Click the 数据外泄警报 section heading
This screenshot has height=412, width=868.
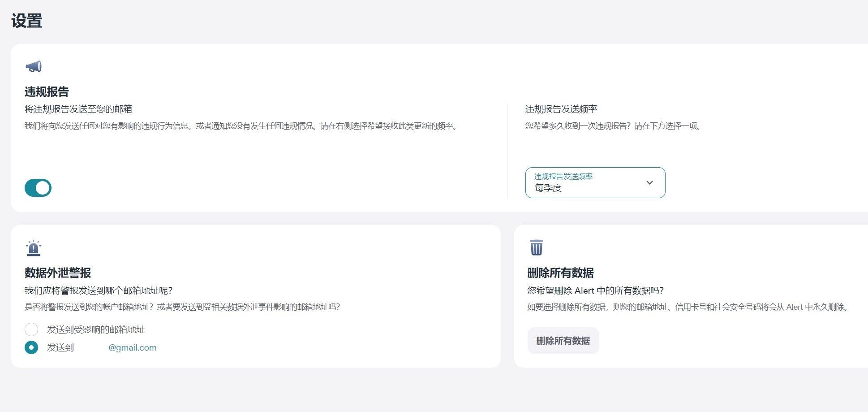(58, 273)
